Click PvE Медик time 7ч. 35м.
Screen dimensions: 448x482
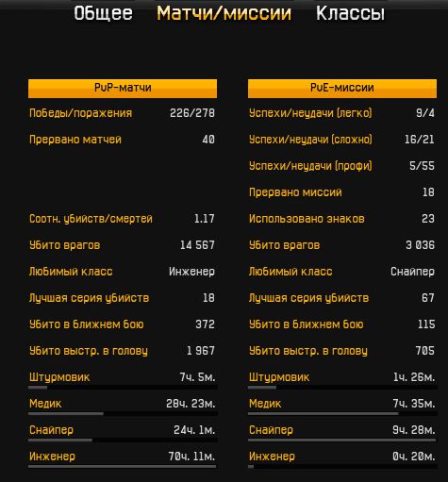coord(414,404)
